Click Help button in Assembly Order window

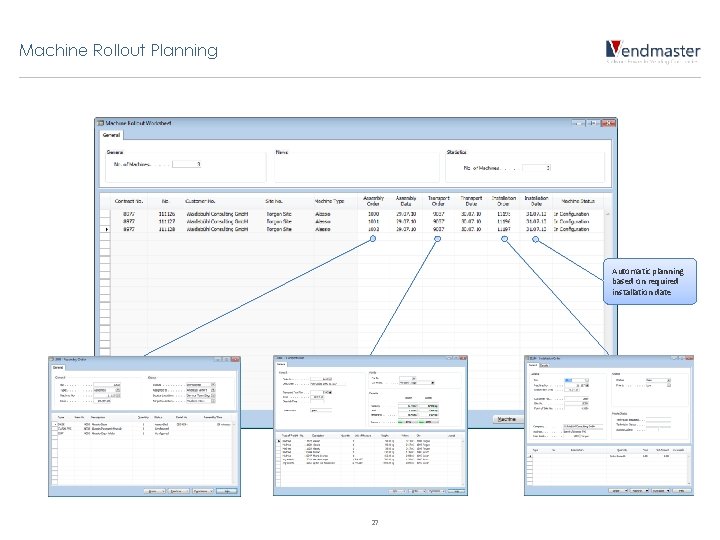pos(227,491)
